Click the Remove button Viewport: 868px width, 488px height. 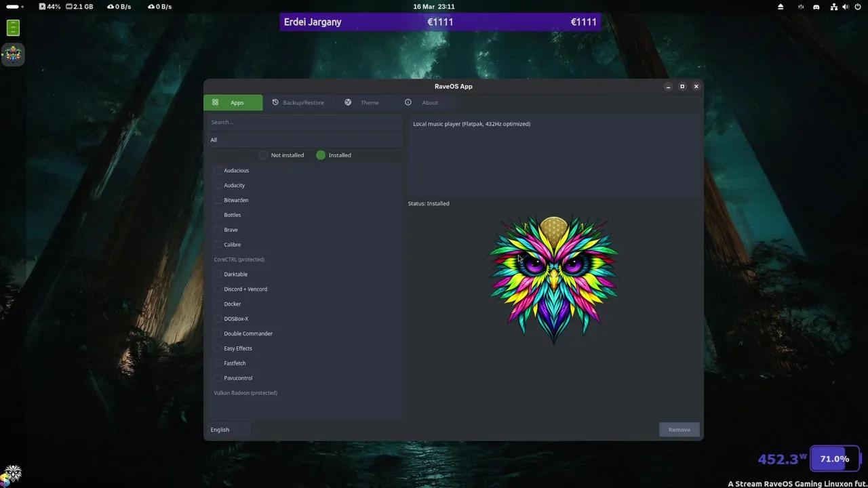tap(679, 430)
